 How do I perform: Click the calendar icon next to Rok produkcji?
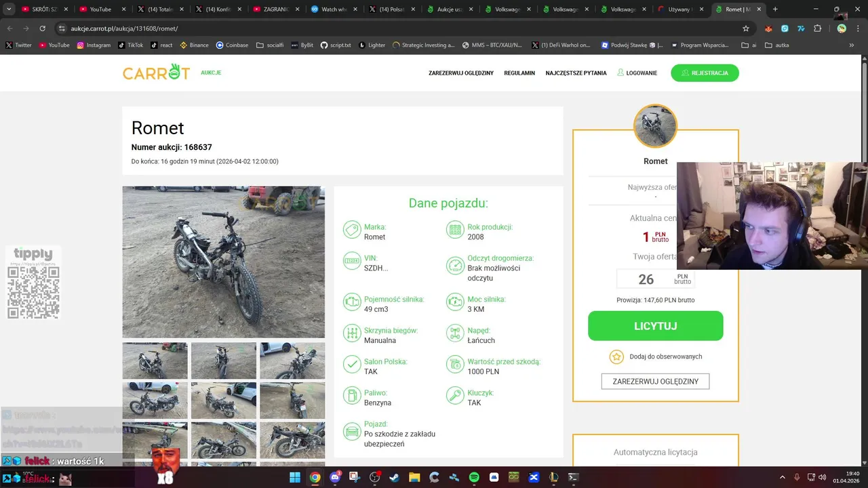(x=454, y=230)
